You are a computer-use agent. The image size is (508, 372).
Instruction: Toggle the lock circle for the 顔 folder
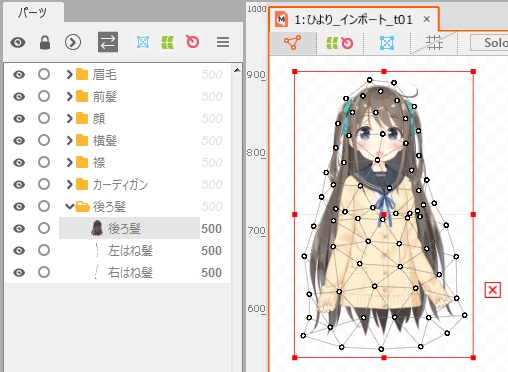point(44,118)
